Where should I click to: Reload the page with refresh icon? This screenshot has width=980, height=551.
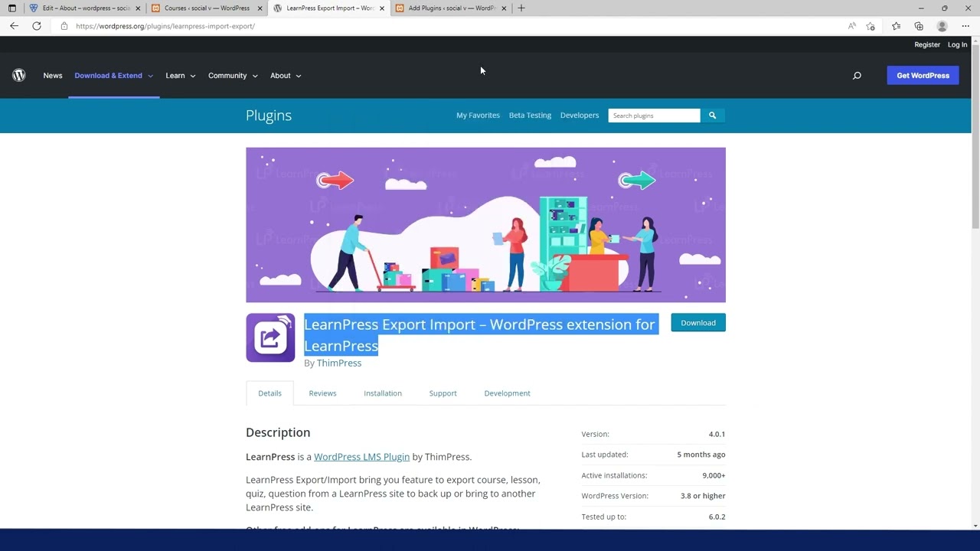pyautogui.click(x=36, y=26)
